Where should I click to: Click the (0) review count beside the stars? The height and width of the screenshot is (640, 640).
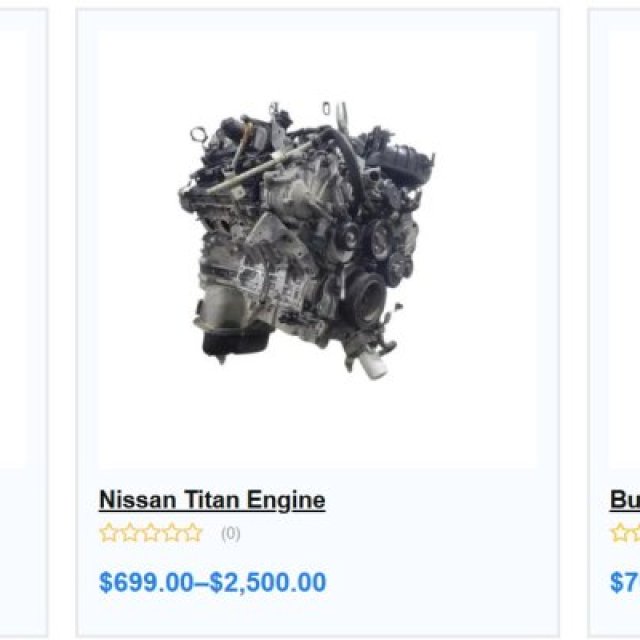[231, 533]
